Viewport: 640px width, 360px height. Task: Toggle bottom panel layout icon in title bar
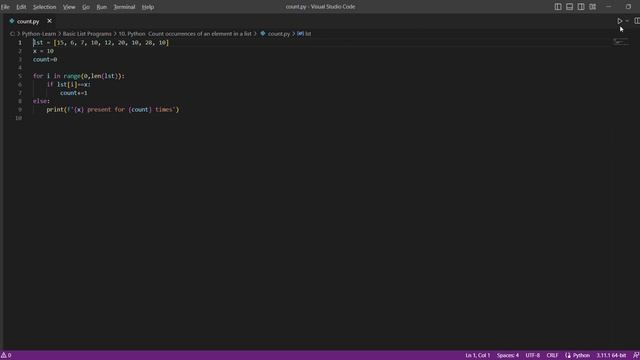point(569,7)
